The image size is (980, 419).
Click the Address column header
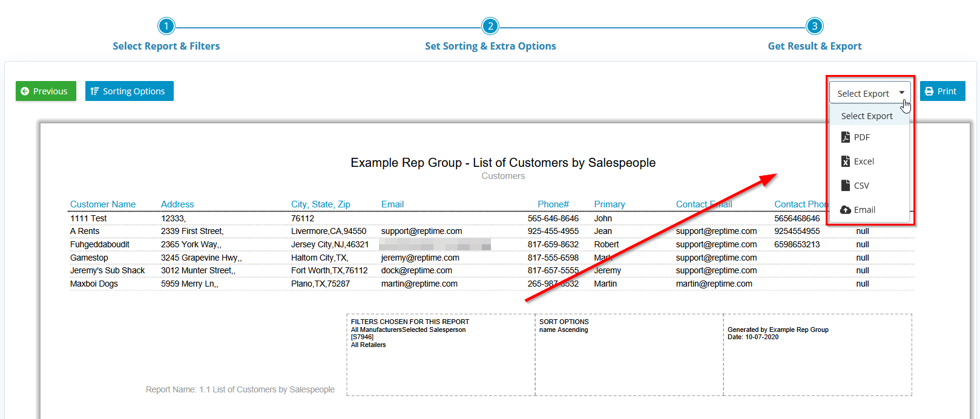point(177,204)
